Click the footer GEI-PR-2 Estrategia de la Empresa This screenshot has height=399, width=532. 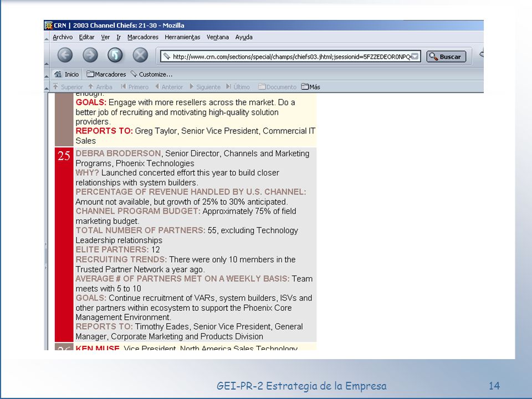301,386
